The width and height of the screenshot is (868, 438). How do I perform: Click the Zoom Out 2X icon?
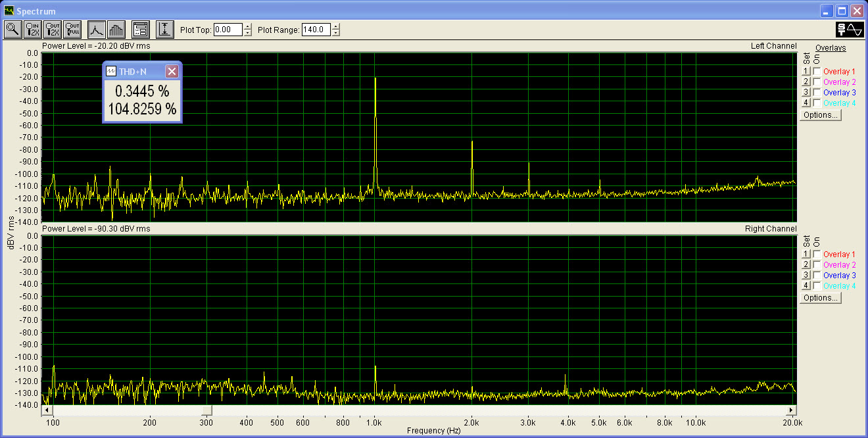click(x=53, y=30)
